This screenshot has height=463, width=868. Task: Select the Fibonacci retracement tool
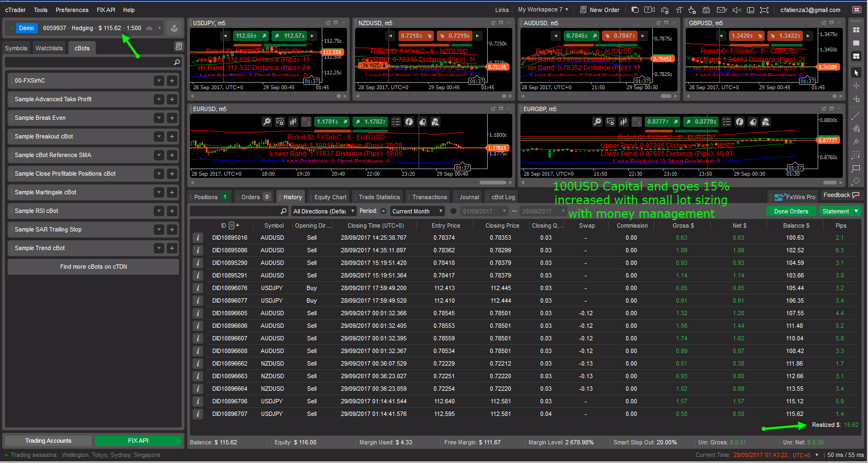(x=856, y=155)
